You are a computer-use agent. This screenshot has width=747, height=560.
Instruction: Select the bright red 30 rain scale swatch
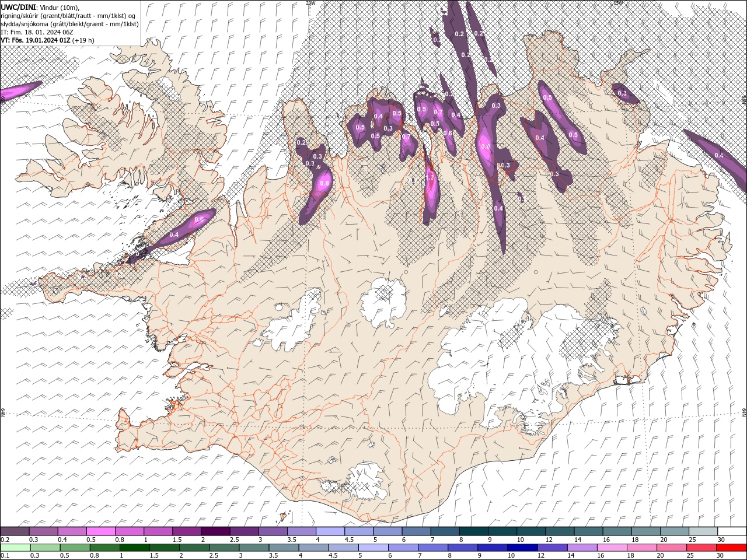click(731, 548)
